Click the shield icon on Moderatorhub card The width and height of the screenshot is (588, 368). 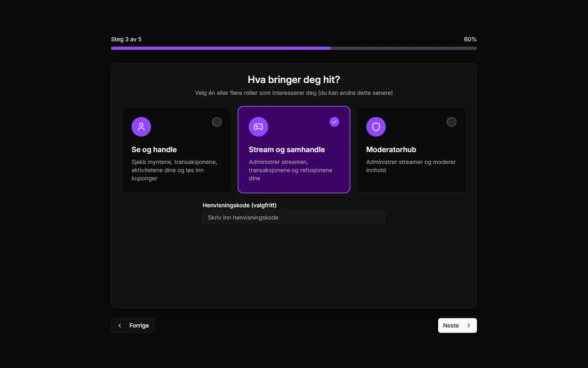point(376,126)
